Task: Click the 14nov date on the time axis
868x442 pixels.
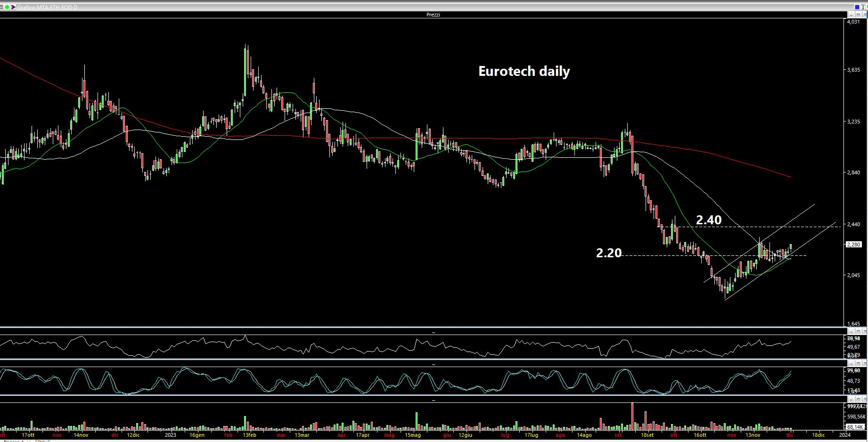Action: coord(81,435)
